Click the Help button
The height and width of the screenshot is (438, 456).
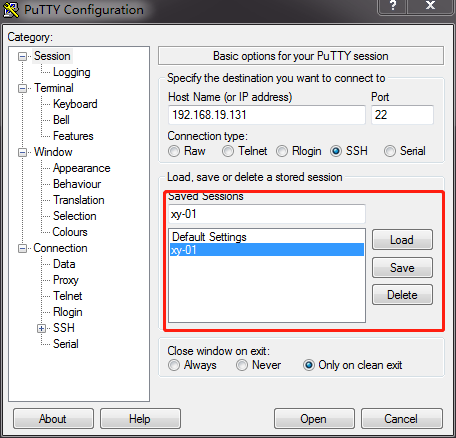click(x=140, y=419)
